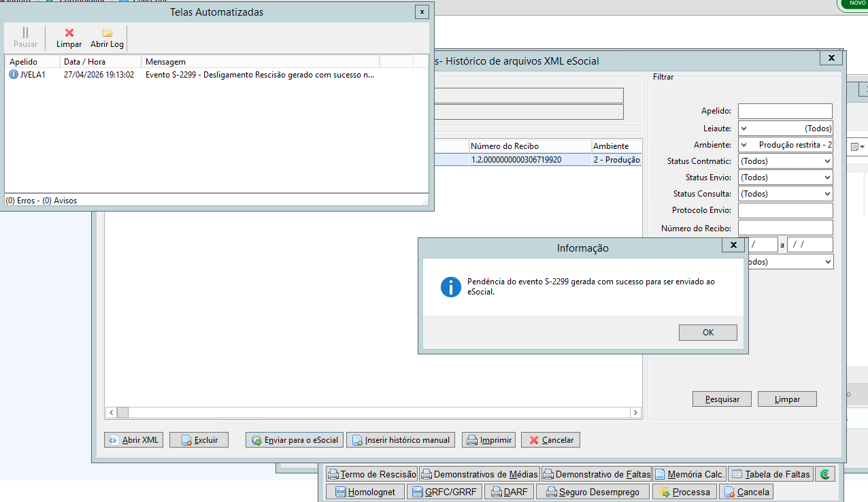Click the 27/04/2026 19:13:02 timestamp
Viewport: 868px width, 502px height.
[99, 75]
